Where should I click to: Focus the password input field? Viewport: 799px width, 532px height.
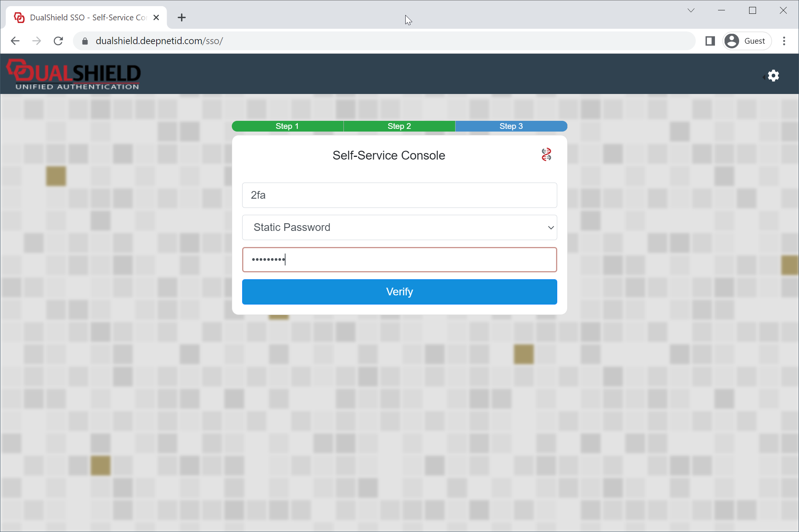coord(399,260)
